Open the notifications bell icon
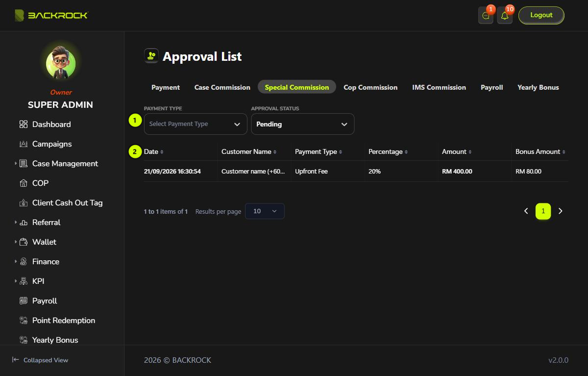This screenshot has height=376, width=588. tap(505, 16)
